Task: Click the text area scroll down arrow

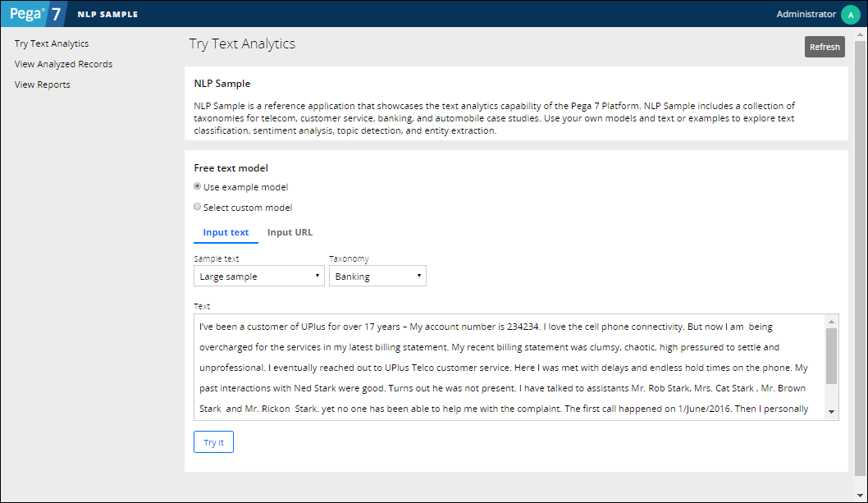Action: pyautogui.click(x=831, y=412)
